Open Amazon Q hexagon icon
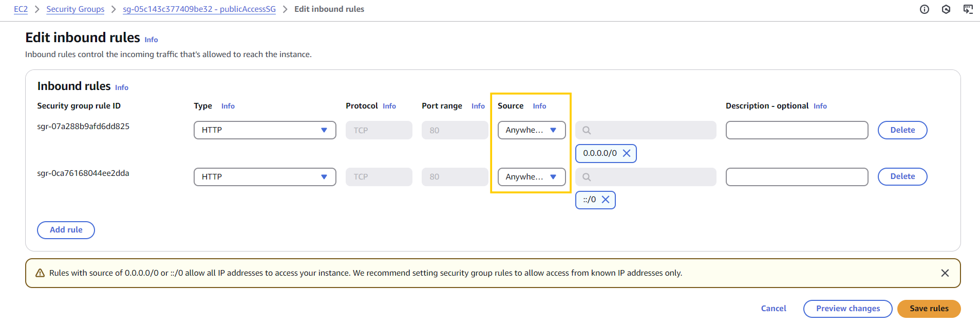980x323 pixels. tap(946, 9)
